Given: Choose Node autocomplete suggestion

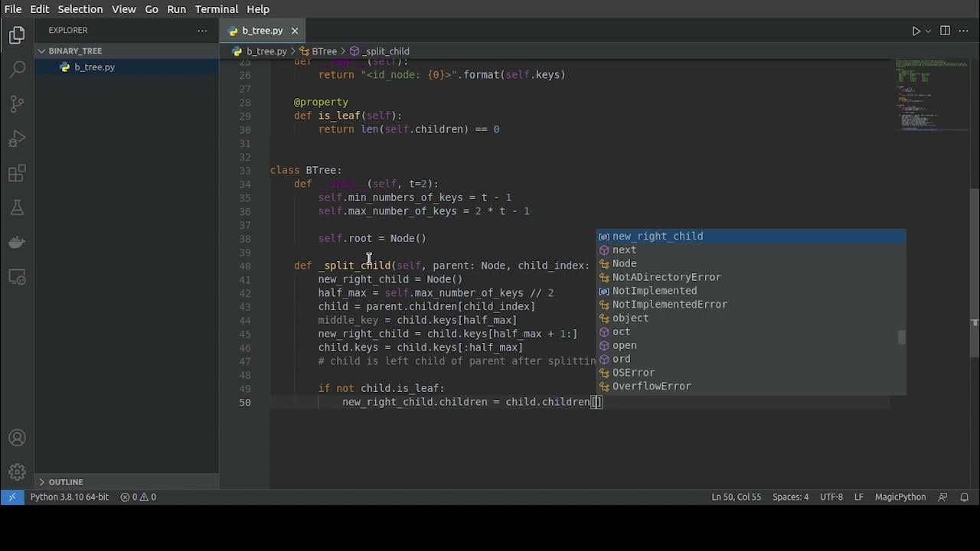Looking at the screenshot, I should (x=751, y=264).
